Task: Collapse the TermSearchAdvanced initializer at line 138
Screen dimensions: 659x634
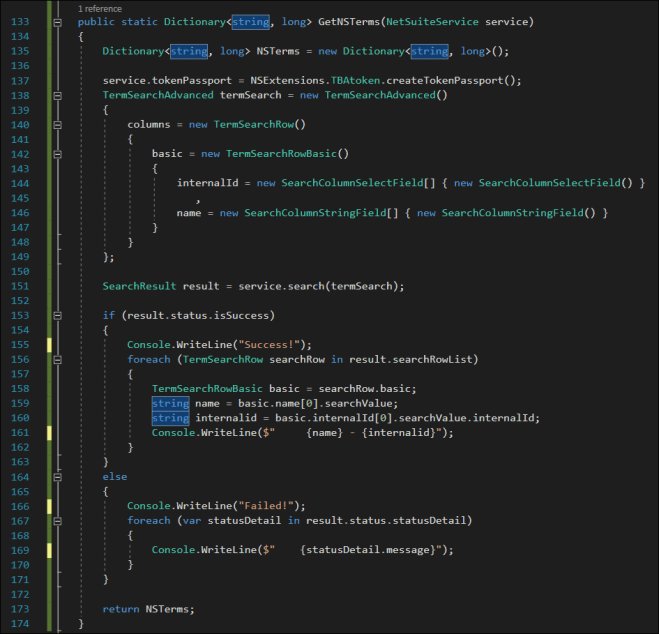Action: tap(58, 96)
